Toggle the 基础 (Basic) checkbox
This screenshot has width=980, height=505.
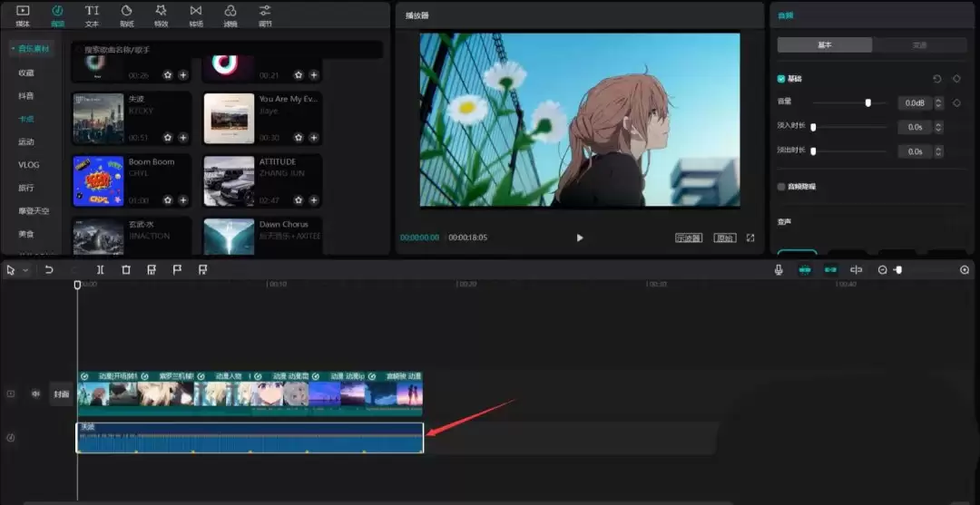coord(781,79)
